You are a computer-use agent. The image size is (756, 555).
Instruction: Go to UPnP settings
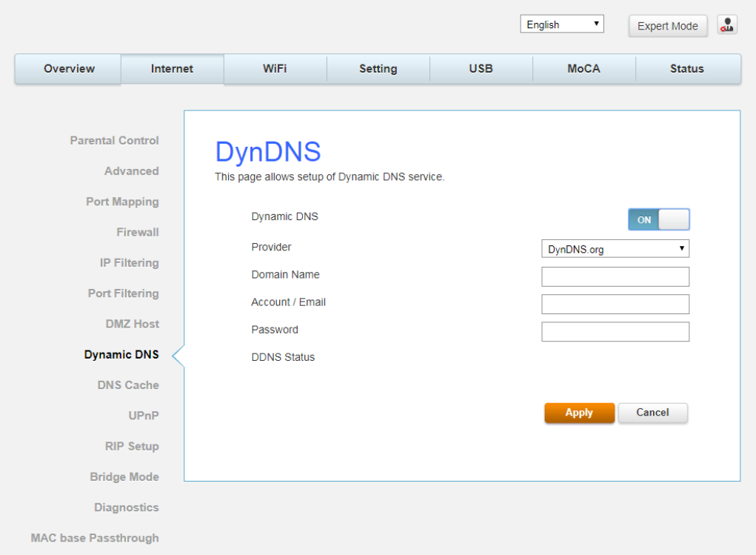point(144,416)
